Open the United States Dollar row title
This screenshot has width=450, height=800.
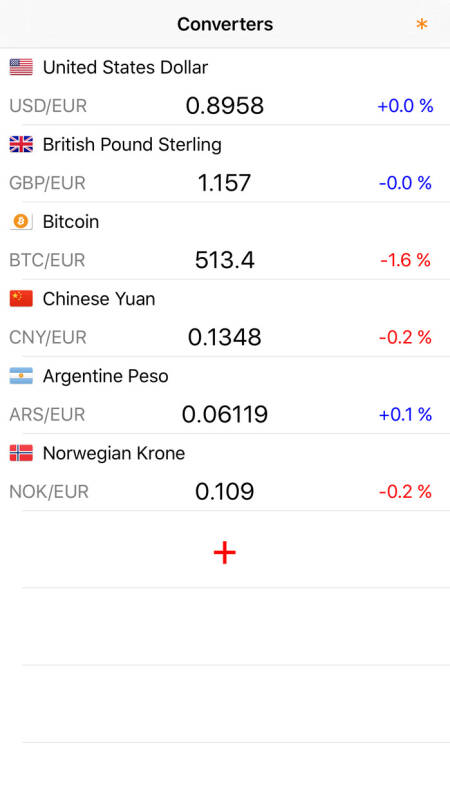[126, 67]
